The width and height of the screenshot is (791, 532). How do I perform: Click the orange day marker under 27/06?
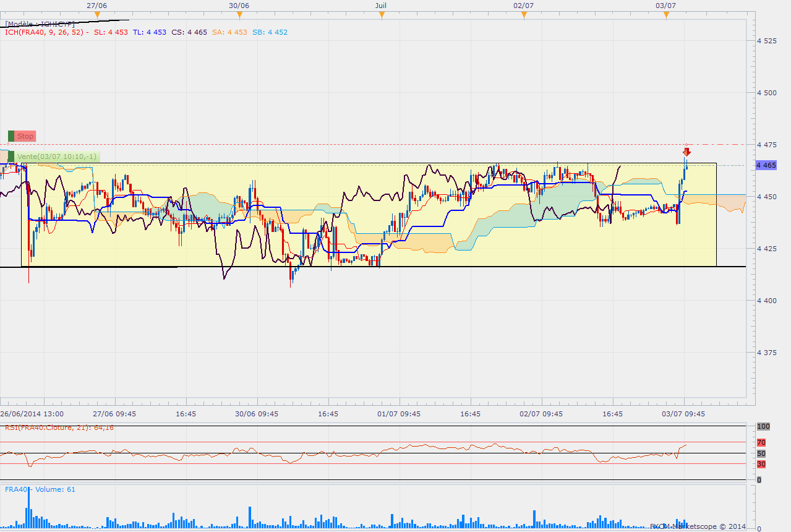pos(97,15)
